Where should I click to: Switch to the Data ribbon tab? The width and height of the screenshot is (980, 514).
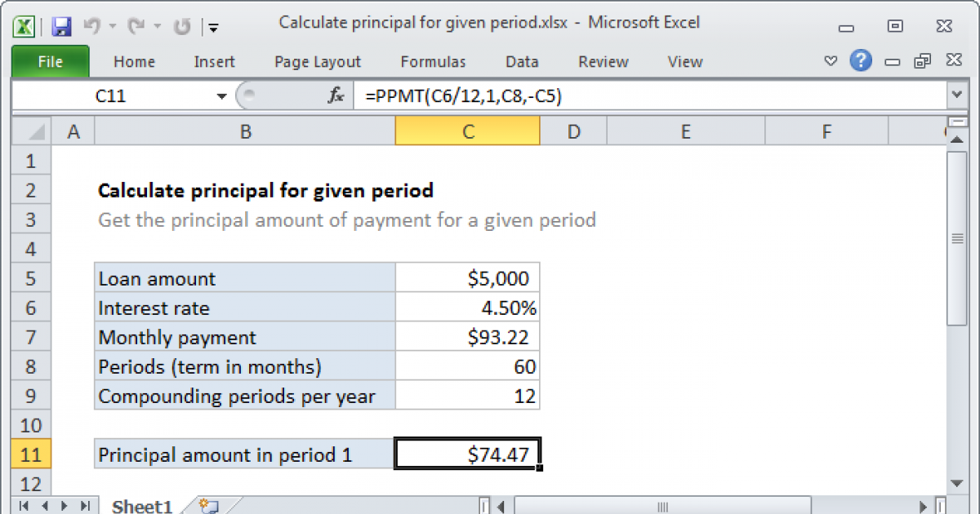[x=522, y=62]
